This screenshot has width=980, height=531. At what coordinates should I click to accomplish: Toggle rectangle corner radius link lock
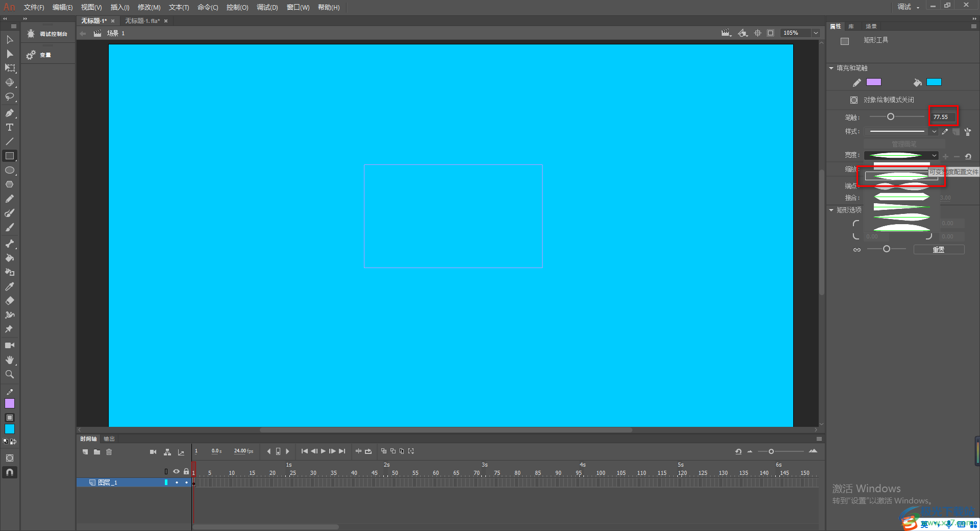pos(857,250)
